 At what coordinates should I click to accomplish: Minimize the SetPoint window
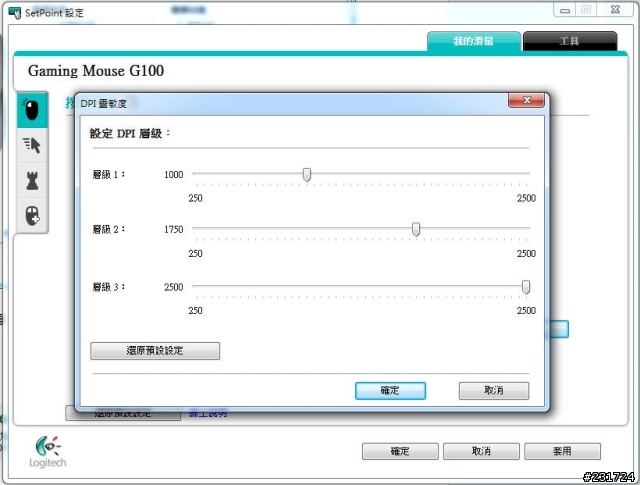point(565,10)
